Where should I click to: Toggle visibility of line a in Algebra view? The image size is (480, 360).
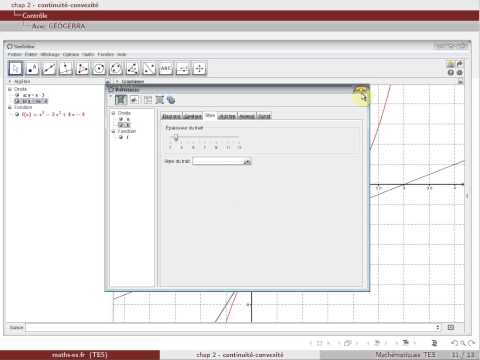coord(17,95)
